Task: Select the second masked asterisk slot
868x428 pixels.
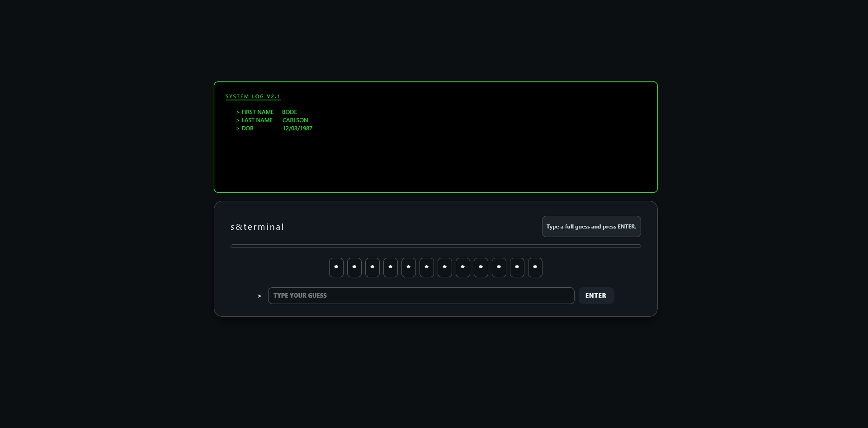Action: tap(354, 267)
